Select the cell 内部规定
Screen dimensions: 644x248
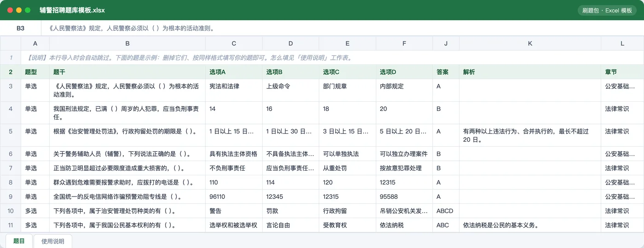[404, 90]
